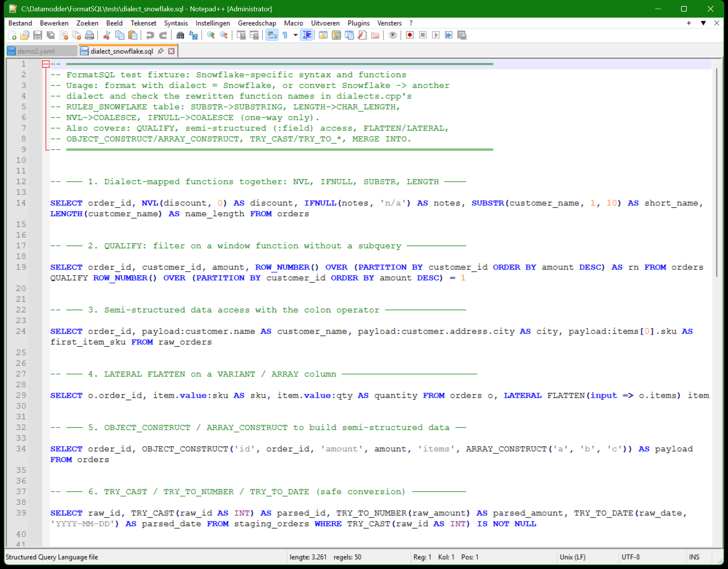Screen dimensions: 728x569
Task: Close all documents via toolbar
Action: click(77, 35)
